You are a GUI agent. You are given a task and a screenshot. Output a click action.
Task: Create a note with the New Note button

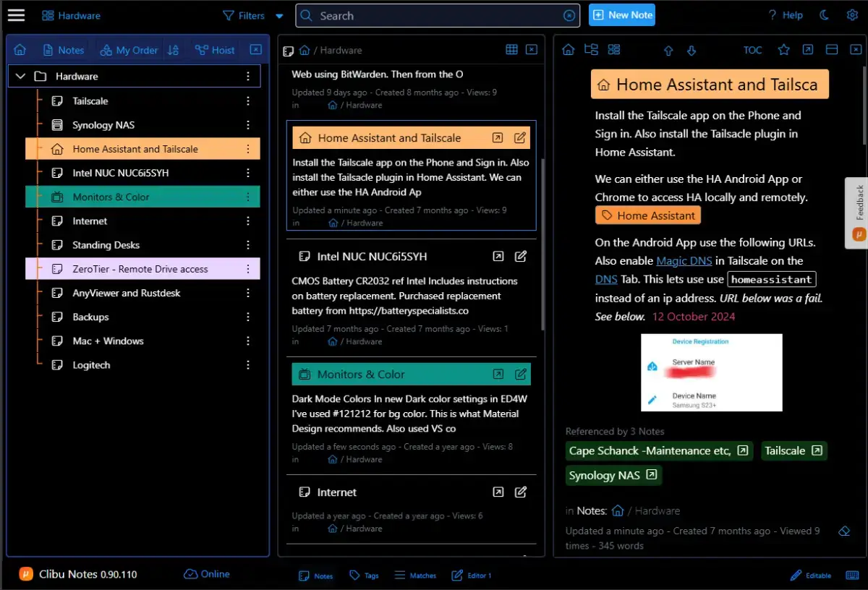click(622, 15)
